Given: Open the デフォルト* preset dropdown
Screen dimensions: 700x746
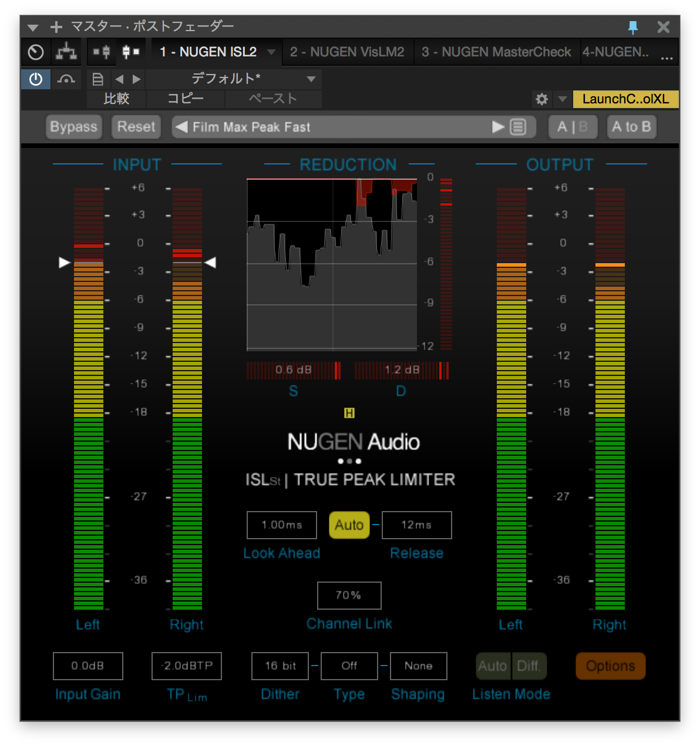Looking at the screenshot, I should (x=234, y=79).
